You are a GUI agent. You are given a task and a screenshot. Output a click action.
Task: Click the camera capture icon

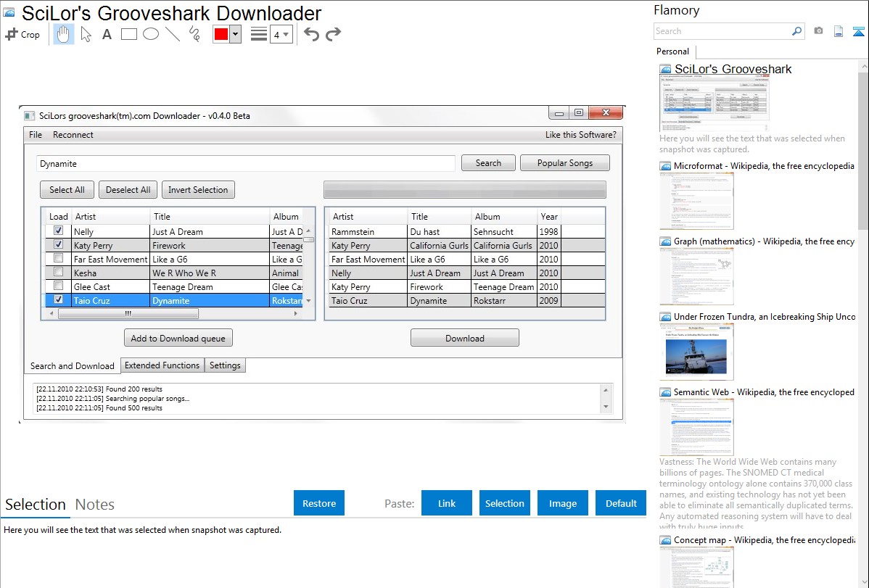click(818, 31)
